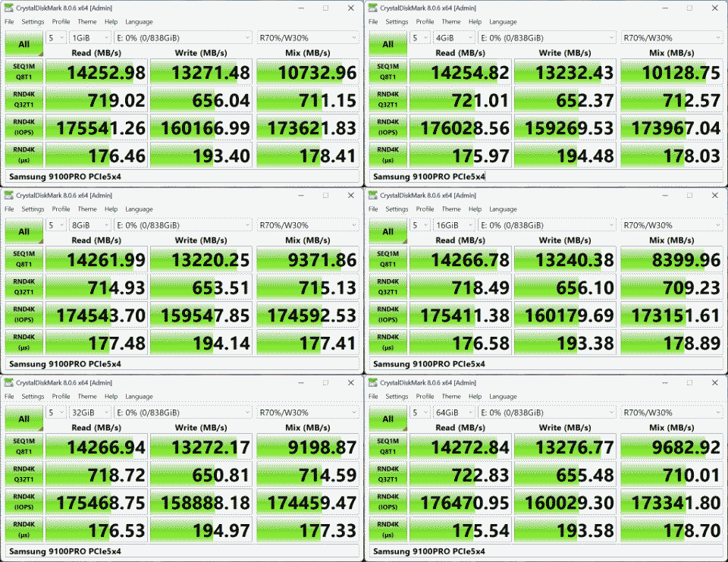Start the All benchmark in the 16GiB window
Image resolution: width=728 pixels, height=562 pixels.
(x=388, y=231)
